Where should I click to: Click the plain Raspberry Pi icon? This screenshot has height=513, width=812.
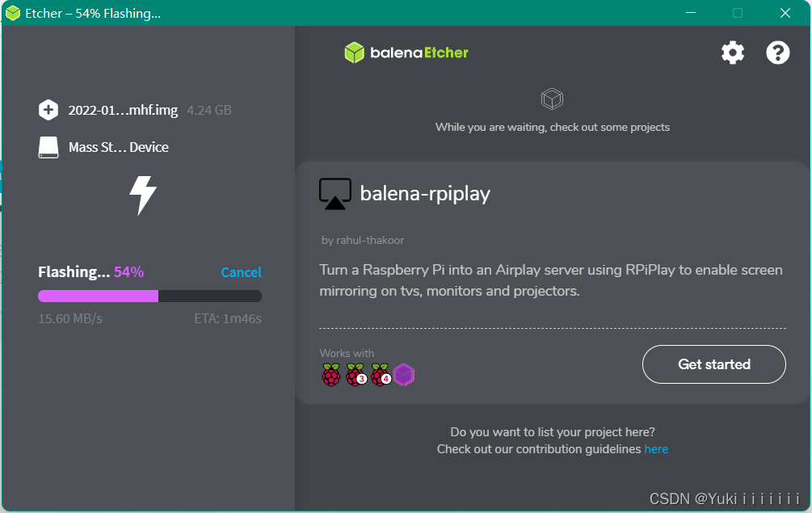tap(331, 374)
